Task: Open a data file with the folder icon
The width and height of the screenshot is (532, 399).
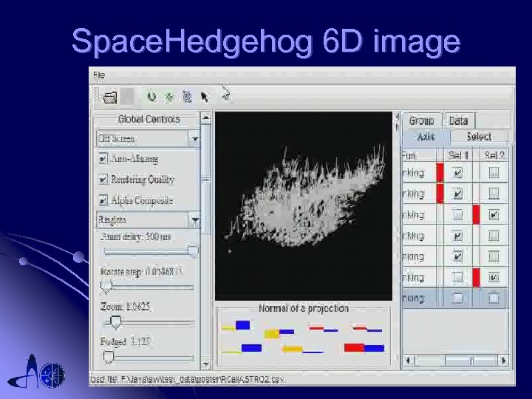Action: tap(110, 98)
